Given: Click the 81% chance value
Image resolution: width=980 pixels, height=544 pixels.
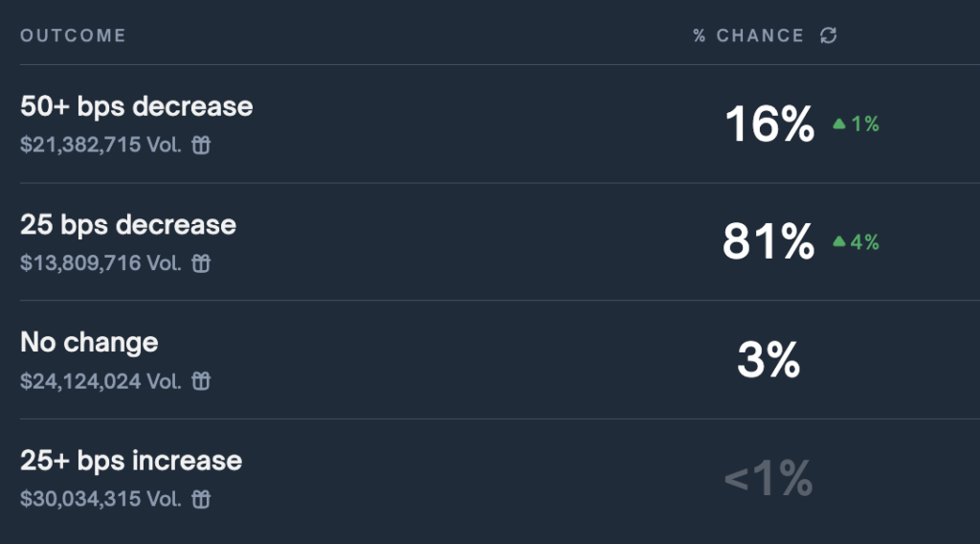Looking at the screenshot, I should coord(768,242).
